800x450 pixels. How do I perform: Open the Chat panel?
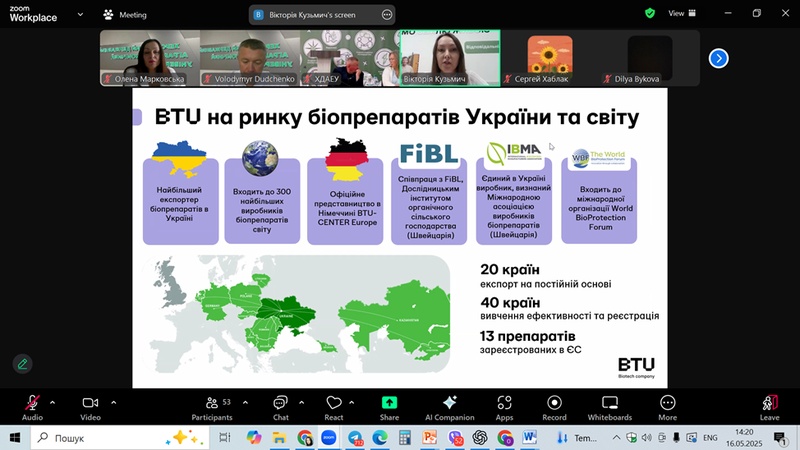[281, 406]
